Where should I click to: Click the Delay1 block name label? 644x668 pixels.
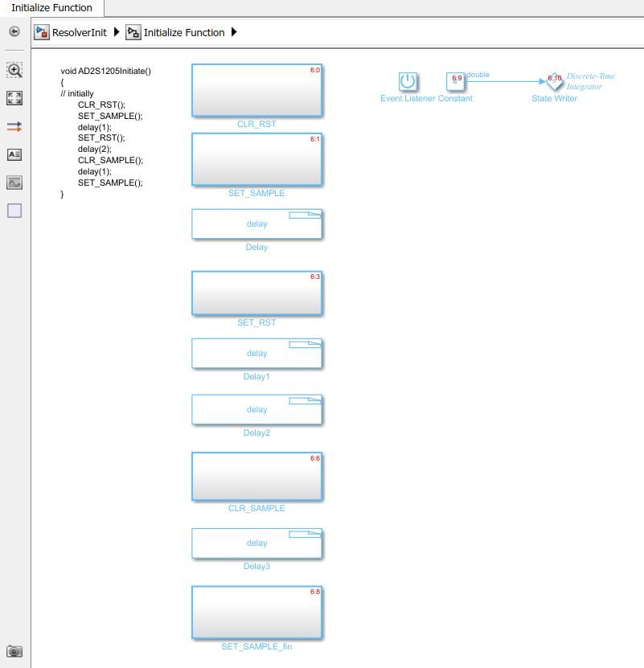pyautogui.click(x=256, y=376)
